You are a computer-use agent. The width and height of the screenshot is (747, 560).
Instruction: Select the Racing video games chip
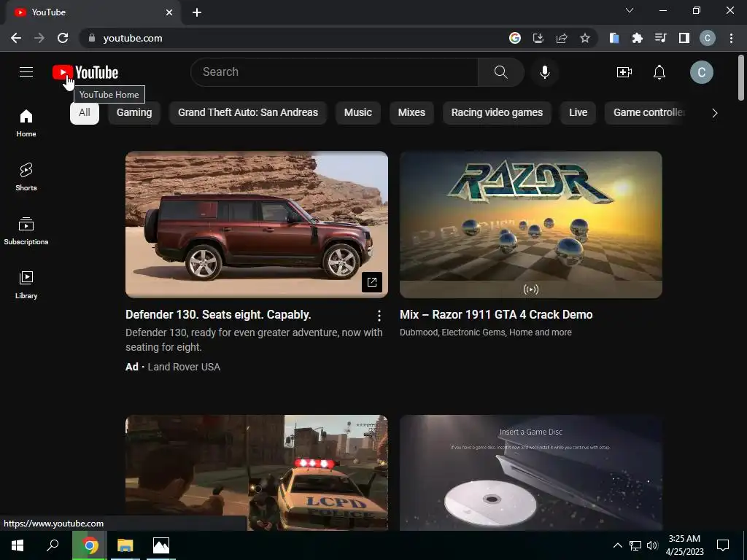coord(497,113)
